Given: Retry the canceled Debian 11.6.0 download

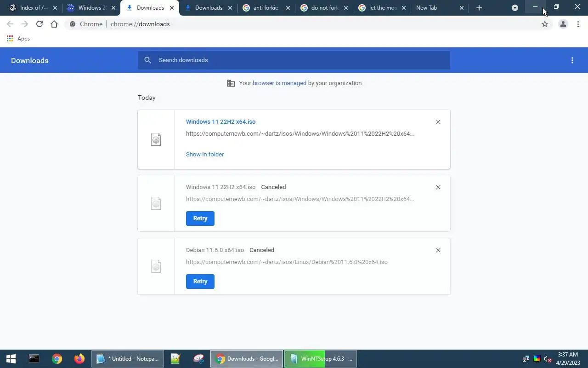Looking at the screenshot, I should coord(200,282).
